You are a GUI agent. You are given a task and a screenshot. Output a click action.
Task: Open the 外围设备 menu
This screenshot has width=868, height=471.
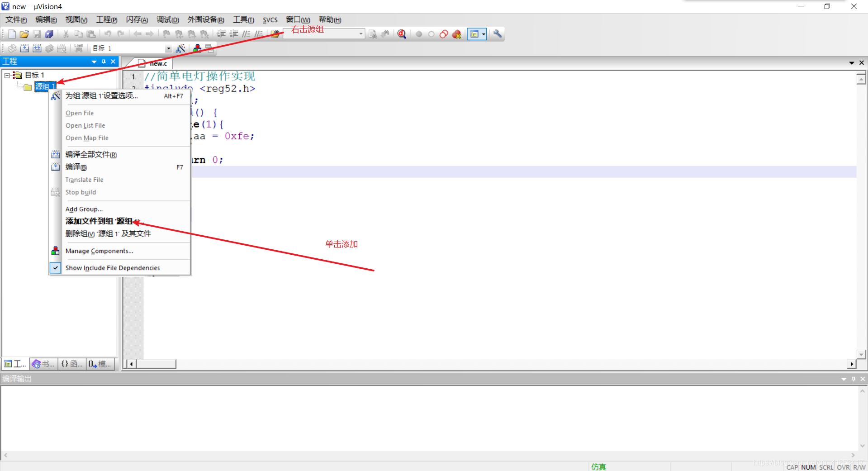pos(206,19)
